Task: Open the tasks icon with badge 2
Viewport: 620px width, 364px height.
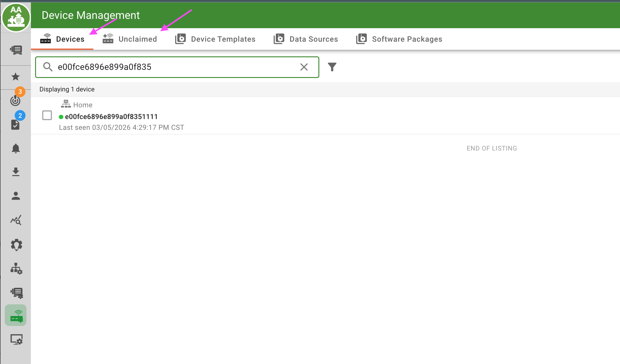Action: point(15,124)
